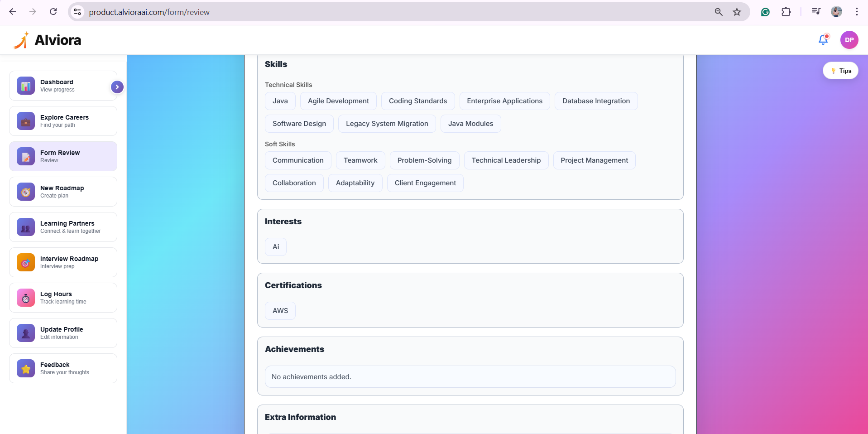868x434 pixels.
Task: Select the Adaptability chip
Action: [355, 183]
